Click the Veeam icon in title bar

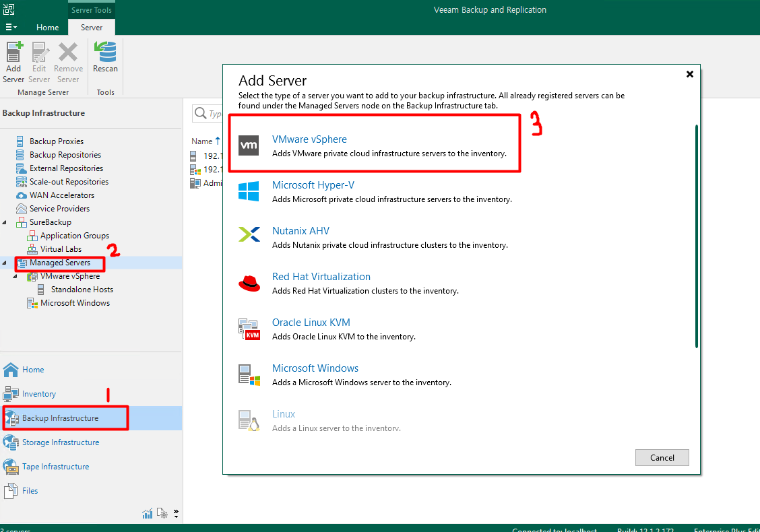tap(9, 9)
